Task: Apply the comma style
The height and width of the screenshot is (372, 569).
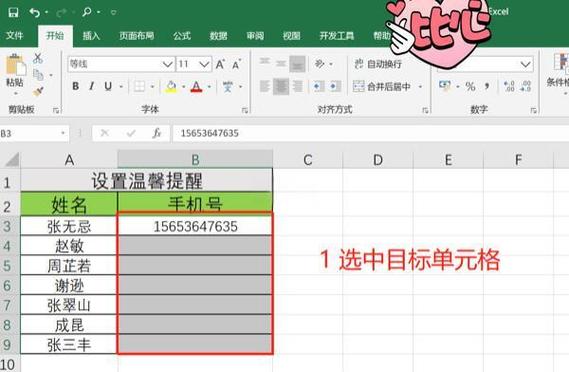Action: pyautogui.click(x=487, y=86)
